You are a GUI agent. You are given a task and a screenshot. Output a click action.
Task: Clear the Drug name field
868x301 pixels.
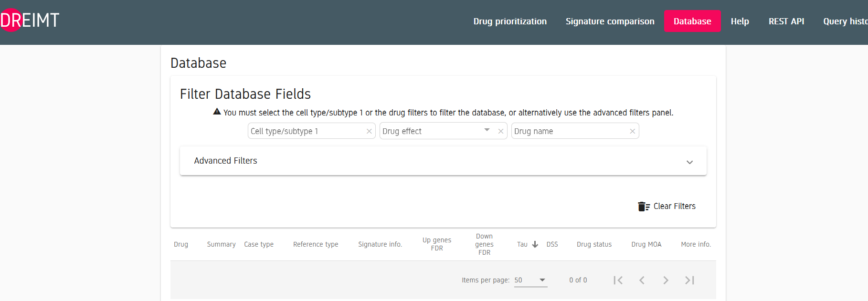(x=633, y=131)
